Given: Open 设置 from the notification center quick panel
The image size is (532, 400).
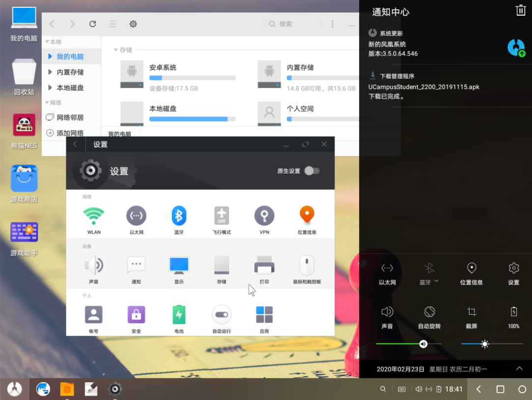Looking at the screenshot, I should [514, 273].
